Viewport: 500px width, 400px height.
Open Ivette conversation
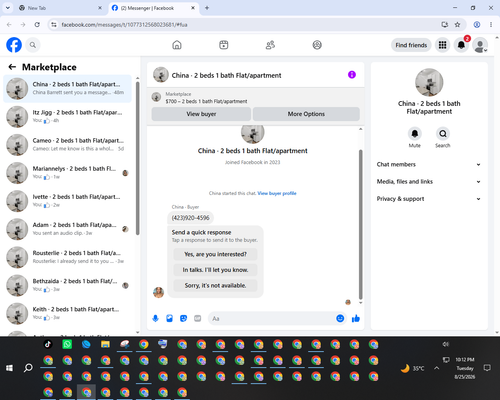point(67,201)
